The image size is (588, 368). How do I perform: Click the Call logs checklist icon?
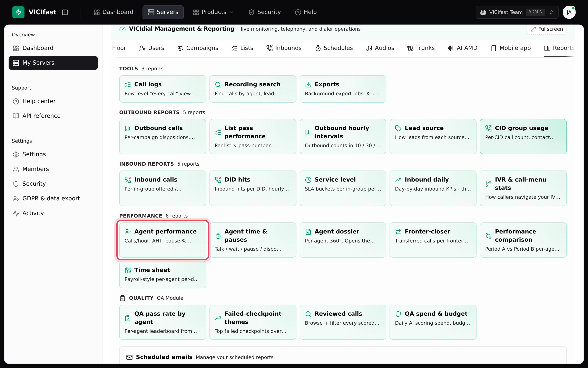pos(128,85)
